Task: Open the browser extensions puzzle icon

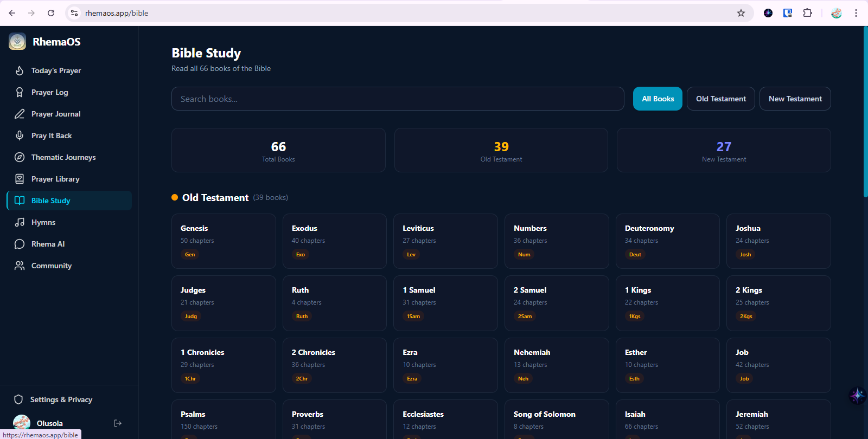Action: pos(807,13)
